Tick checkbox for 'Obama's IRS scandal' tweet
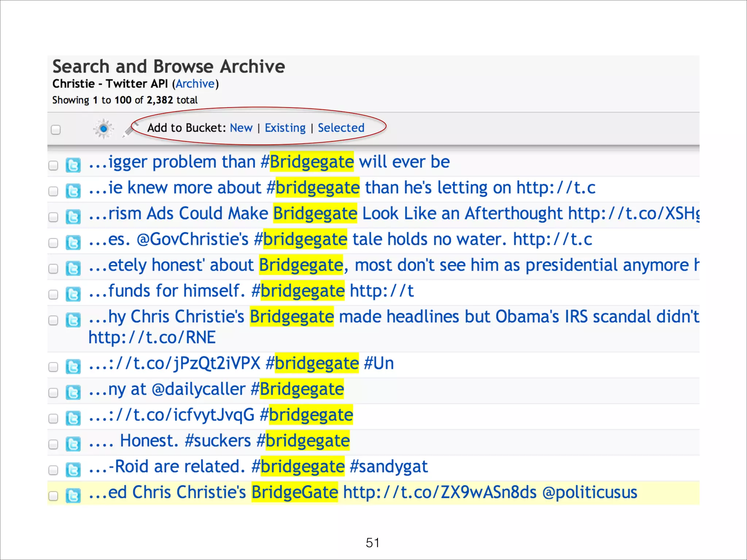Image resolution: width=747 pixels, height=560 pixels. pos(53,320)
